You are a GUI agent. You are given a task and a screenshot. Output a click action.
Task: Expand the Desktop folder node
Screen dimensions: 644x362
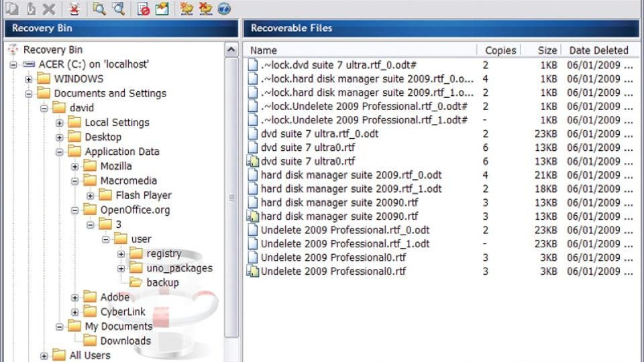tap(60, 137)
